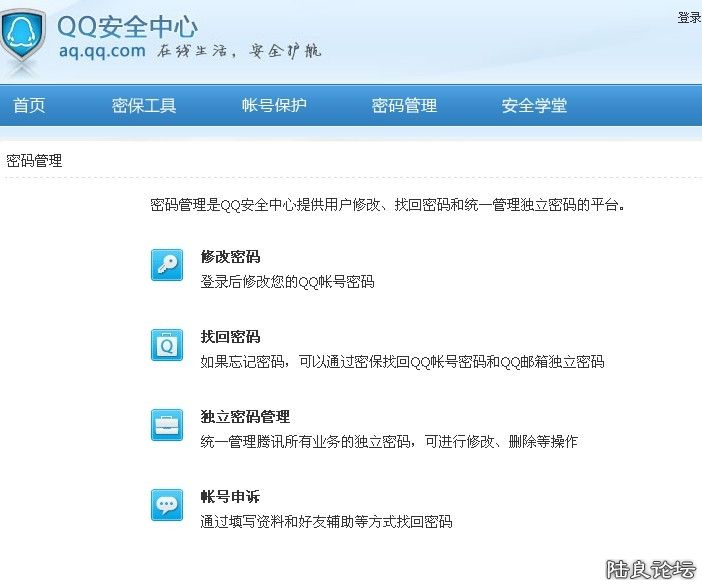Select 密码管理 in the blue navigation bar
Viewport: 702px width, 585px height.
coord(404,106)
